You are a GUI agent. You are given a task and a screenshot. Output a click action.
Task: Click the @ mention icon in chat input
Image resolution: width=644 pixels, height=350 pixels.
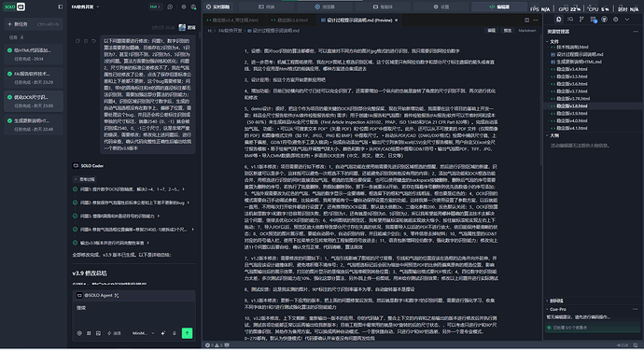pos(79,333)
